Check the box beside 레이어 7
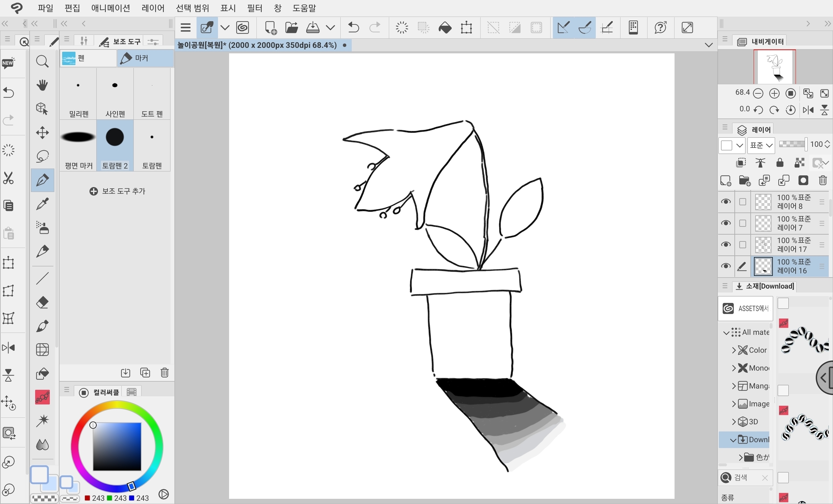 point(743,223)
